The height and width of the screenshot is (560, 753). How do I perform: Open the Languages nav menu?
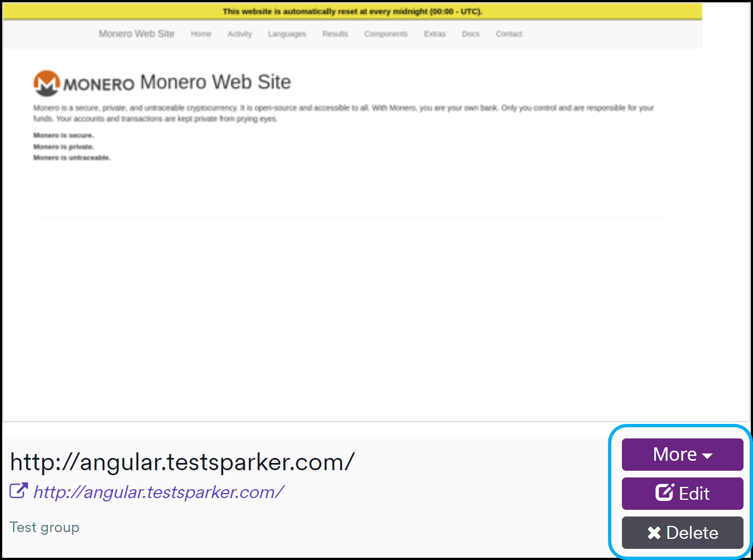click(x=287, y=34)
